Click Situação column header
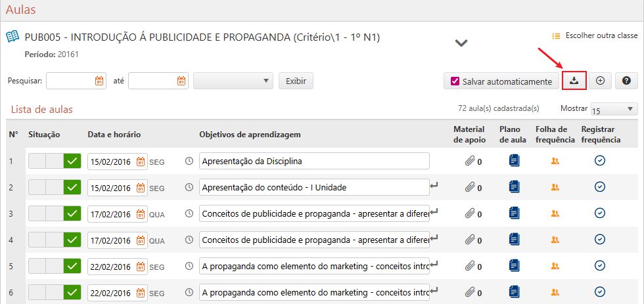 pos(45,135)
